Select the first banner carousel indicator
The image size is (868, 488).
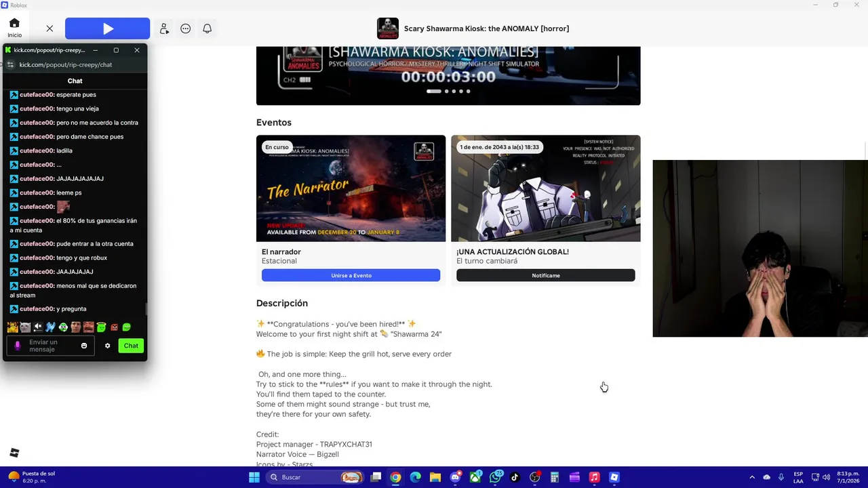point(434,91)
